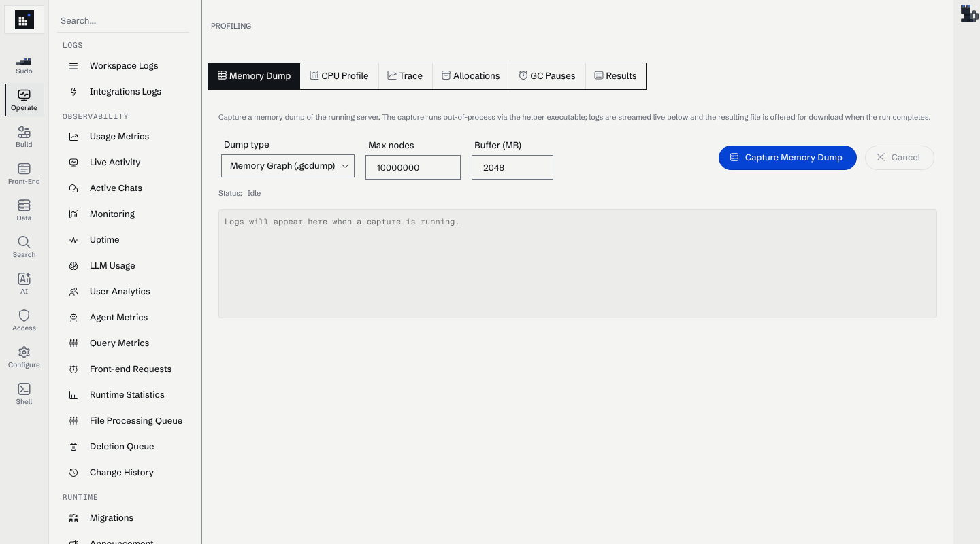
Task: Open the Front-End section icon
Action: (x=24, y=169)
